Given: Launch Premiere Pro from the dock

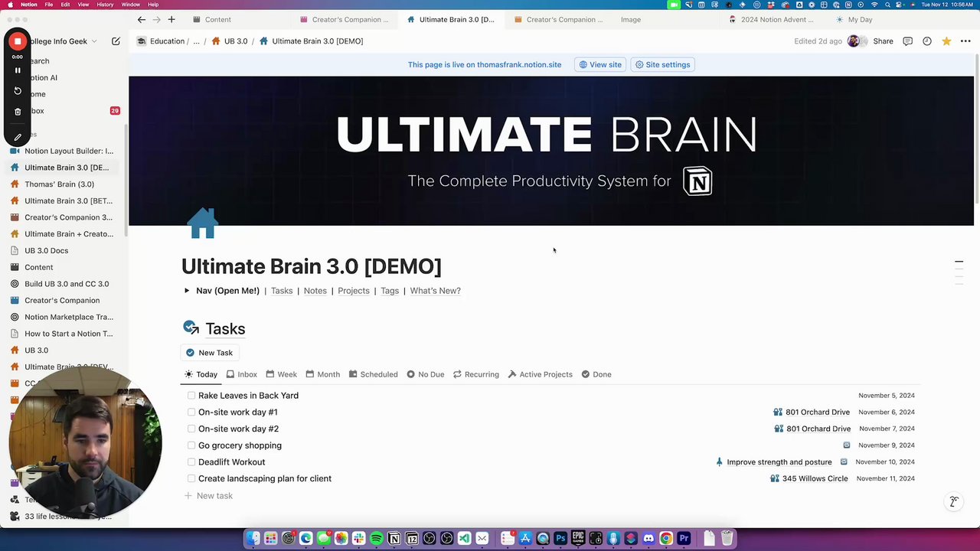Looking at the screenshot, I should [x=684, y=539].
